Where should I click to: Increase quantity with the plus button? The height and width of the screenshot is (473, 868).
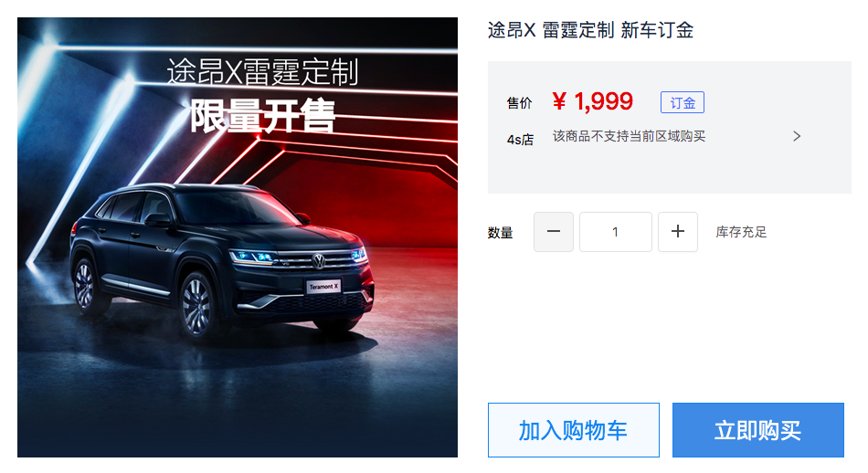678,232
